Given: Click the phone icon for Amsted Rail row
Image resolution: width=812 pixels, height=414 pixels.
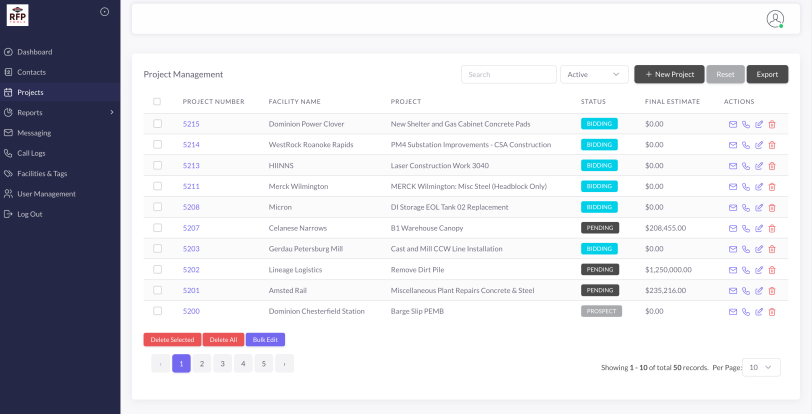Looking at the screenshot, I should pos(746,290).
